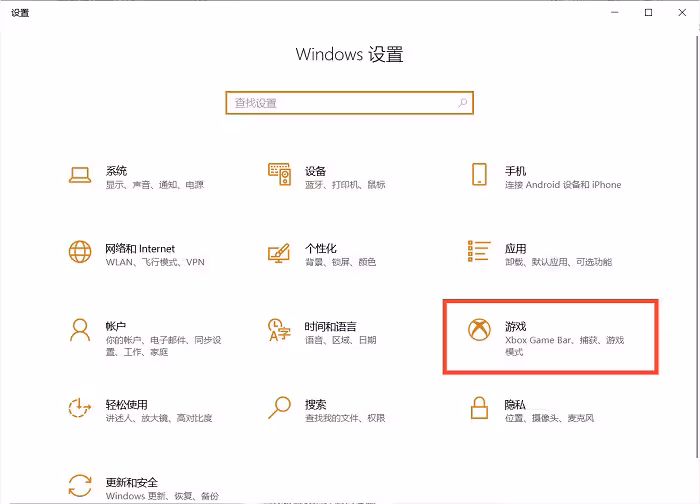Open the 个性化 paintbrush icon
The image size is (700, 504).
click(x=279, y=253)
